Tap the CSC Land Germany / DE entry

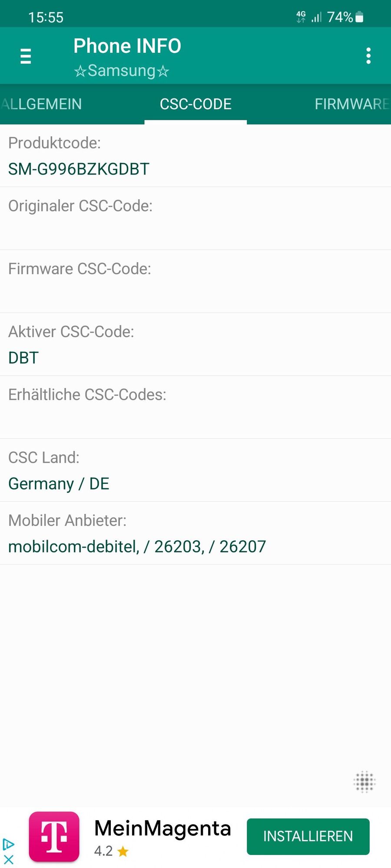point(59,483)
